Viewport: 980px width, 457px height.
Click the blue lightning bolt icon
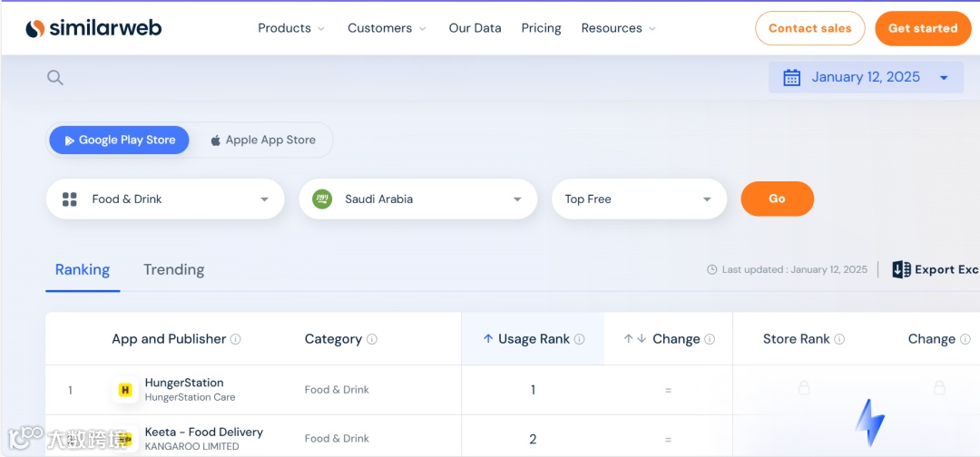pos(869,423)
